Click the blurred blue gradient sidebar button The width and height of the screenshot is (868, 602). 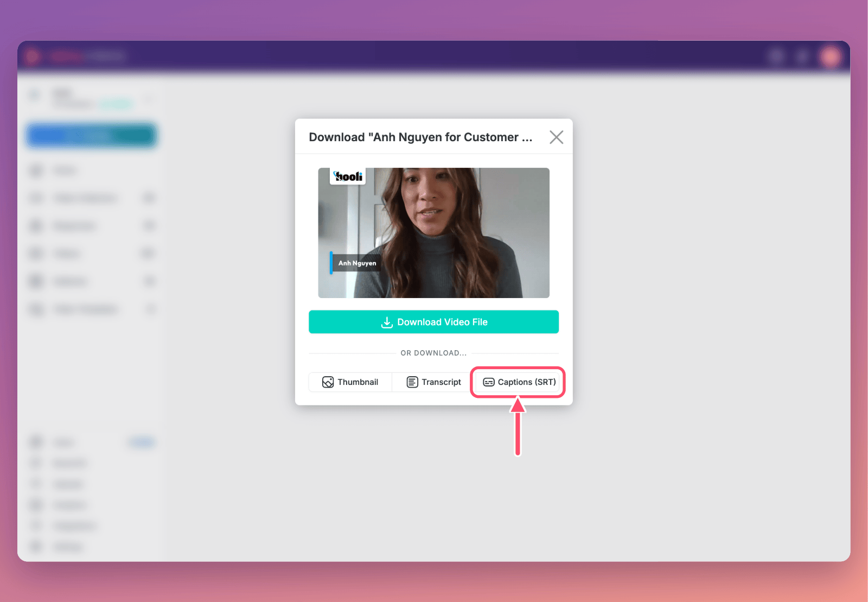click(x=92, y=136)
